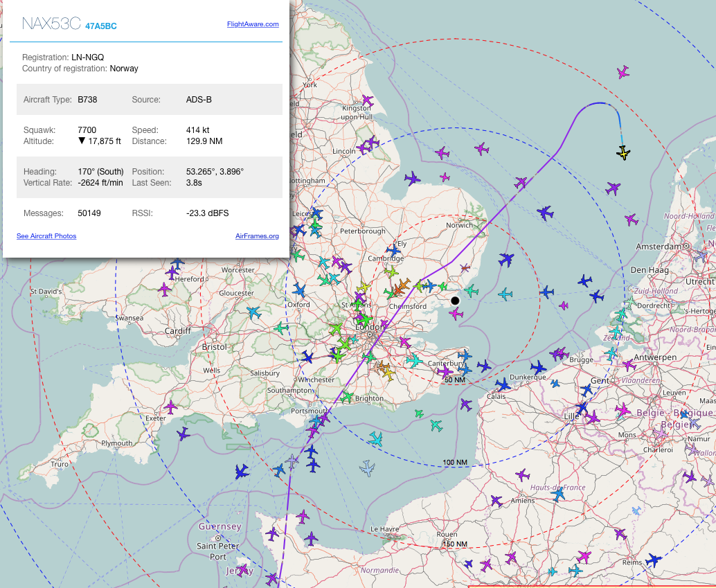Select dark blue aircraft above Dunkerque
This screenshot has height=588, width=716.
[x=538, y=367]
